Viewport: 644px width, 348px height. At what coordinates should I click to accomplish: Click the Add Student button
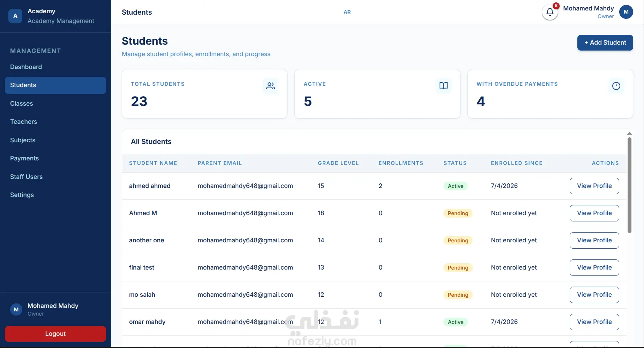click(x=605, y=43)
